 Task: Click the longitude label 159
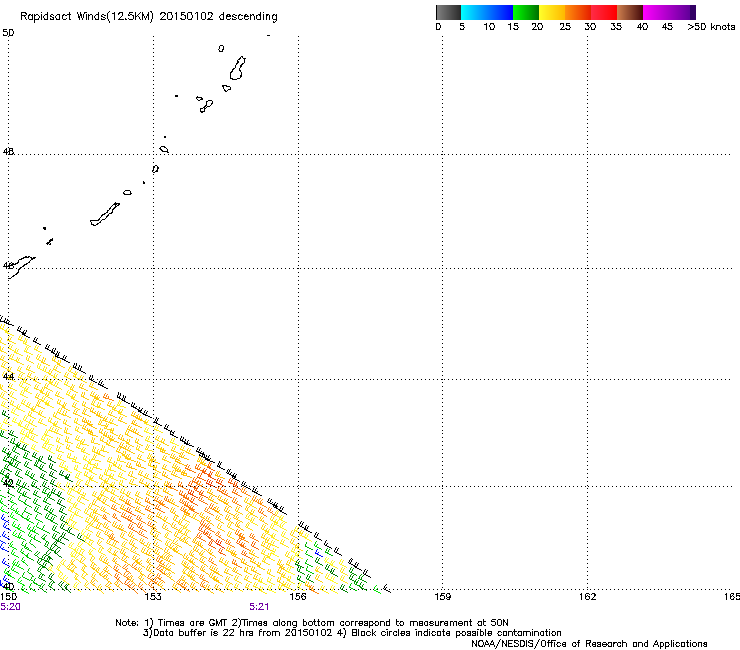point(442,597)
